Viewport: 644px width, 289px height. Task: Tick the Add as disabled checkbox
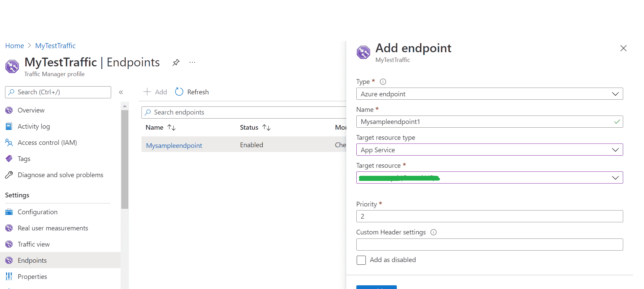[x=361, y=260]
